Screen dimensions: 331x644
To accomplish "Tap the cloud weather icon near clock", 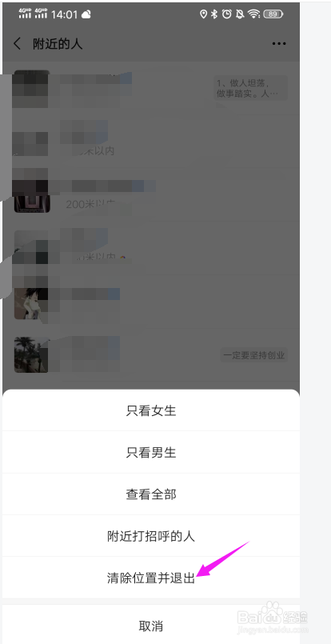I will click(x=86, y=14).
